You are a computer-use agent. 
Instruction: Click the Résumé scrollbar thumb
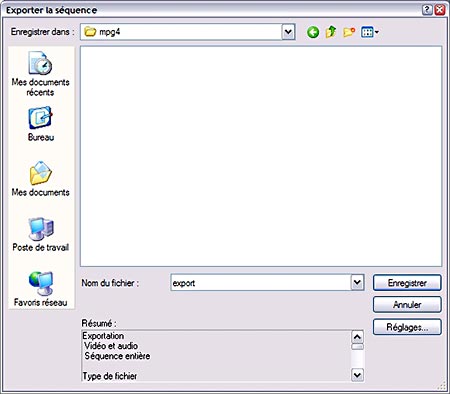357,347
